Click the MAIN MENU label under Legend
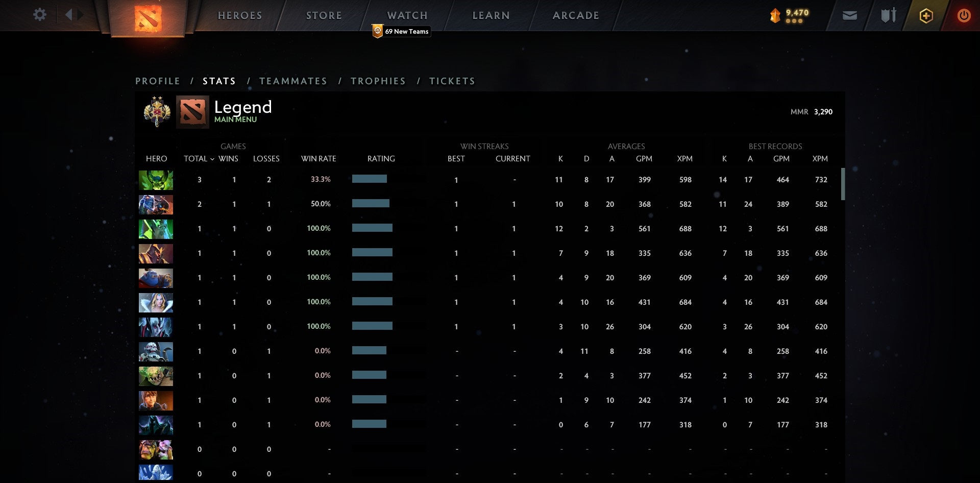Image resolution: width=980 pixels, height=483 pixels. point(235,118)
